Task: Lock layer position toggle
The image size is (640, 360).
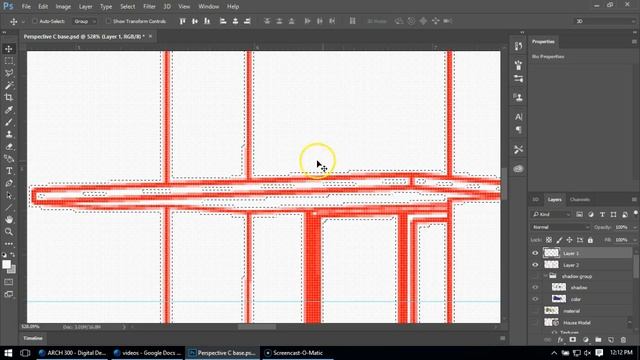Action: point(569,240)
